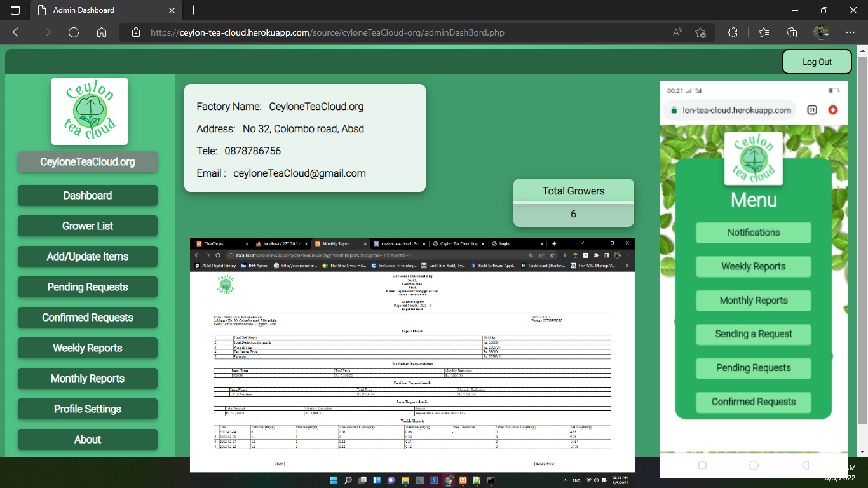Open browser Extensions menu

(733, 32)
